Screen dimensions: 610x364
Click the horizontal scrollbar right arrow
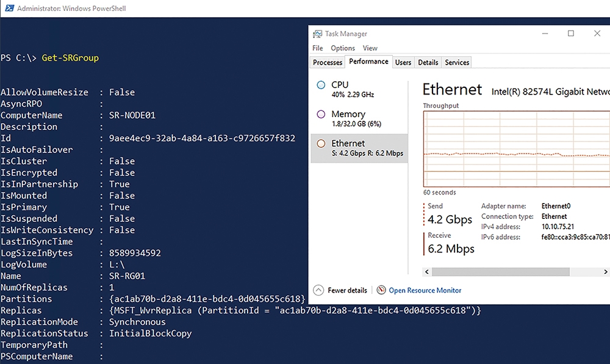tap(605, 271)
